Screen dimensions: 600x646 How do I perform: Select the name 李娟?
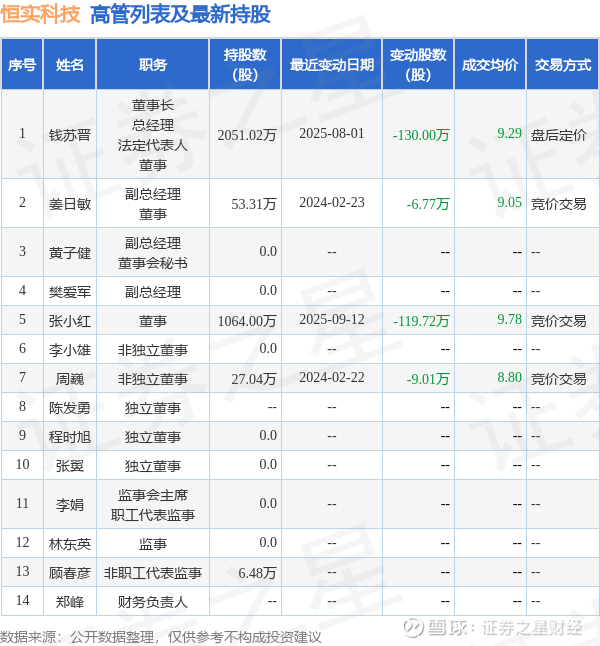[x=70, y=505]
